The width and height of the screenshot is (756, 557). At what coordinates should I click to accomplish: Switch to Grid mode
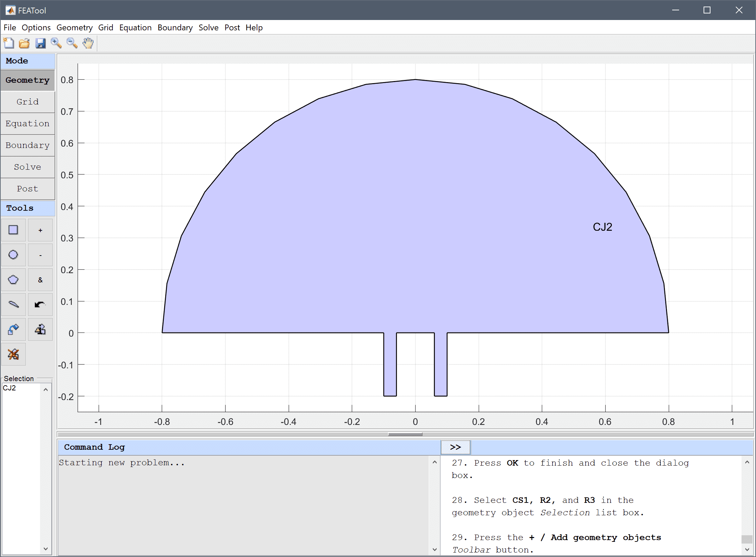(28, 102)
